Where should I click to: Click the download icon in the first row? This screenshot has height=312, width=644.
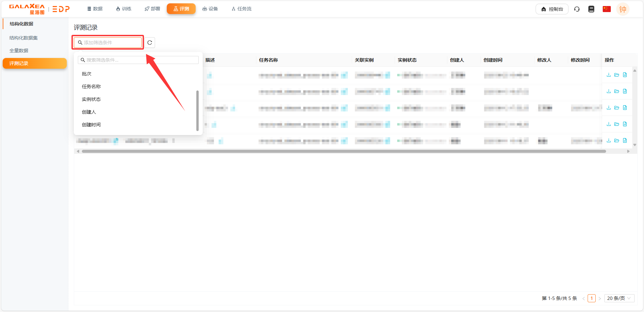pos(608,75)
